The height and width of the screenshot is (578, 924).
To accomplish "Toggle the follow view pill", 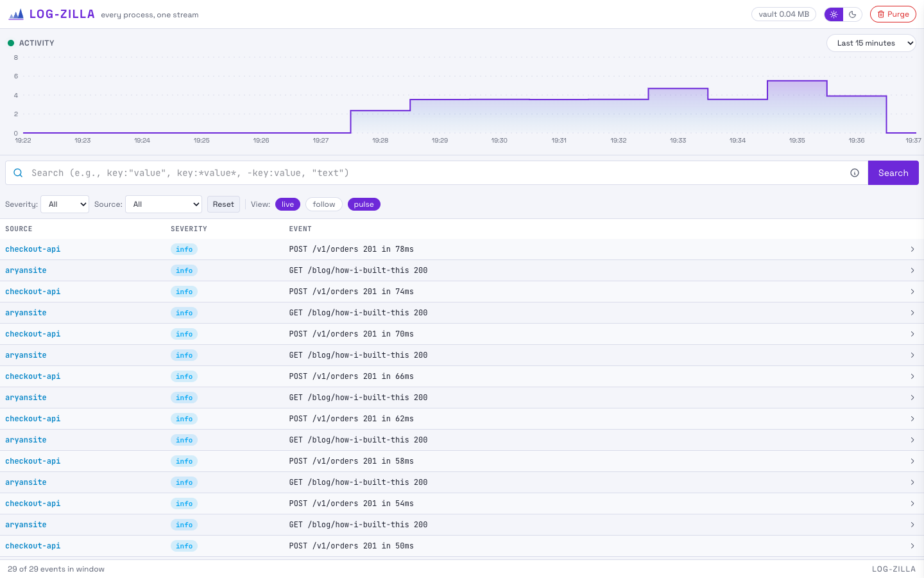I will [x=324, y=204].
